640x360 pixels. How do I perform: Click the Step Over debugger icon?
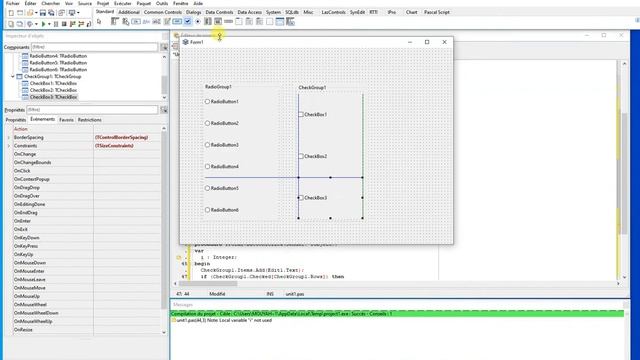pyautogui.click(x=81, y=24)
